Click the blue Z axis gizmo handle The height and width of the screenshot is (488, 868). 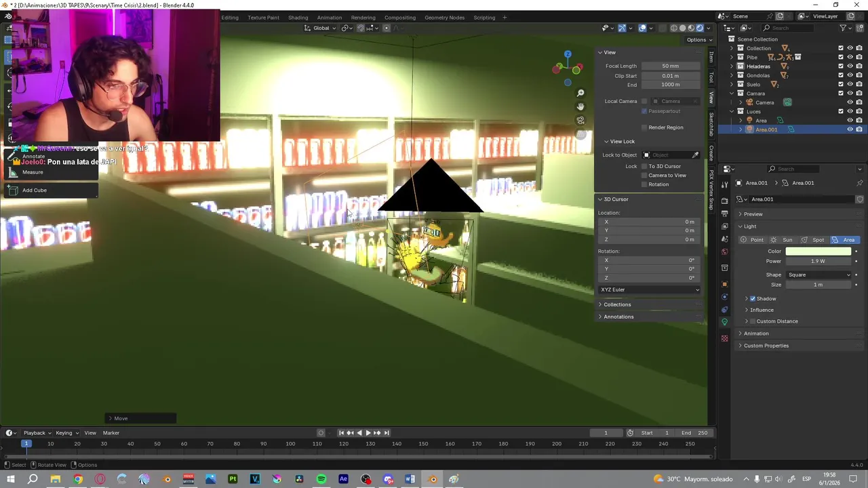pyautogui.click(x=568, y=54)
